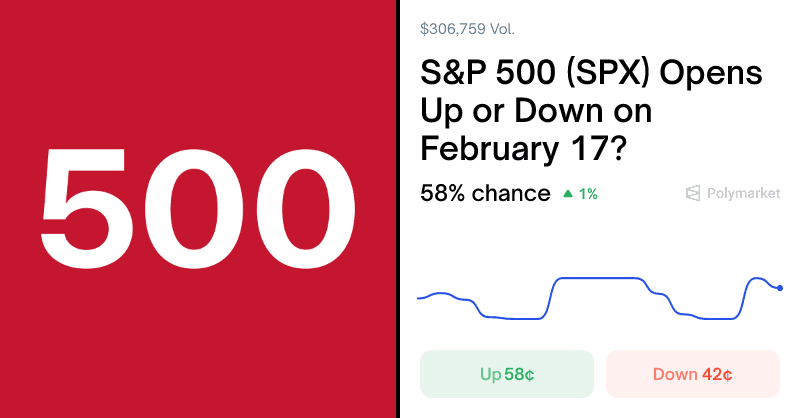Click the chart's final peak before endpoint
The width and height of the screenshot is (800, 418).
pyautogui.click(x=756, y=278)
